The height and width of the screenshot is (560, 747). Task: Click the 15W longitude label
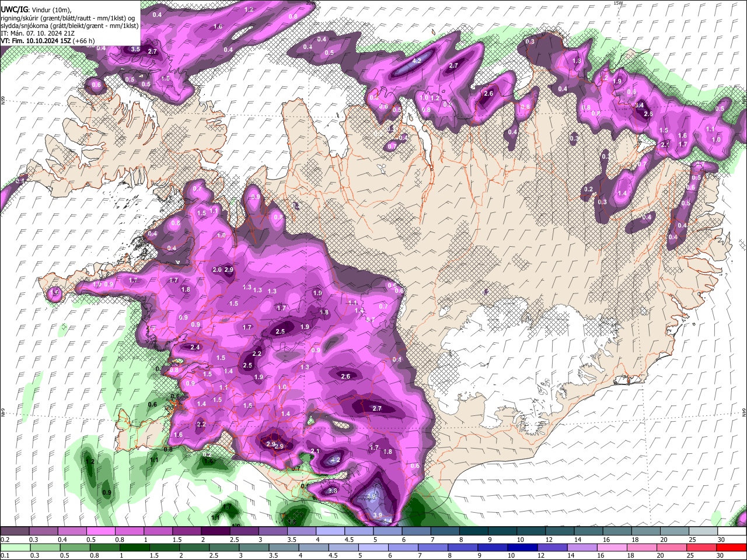coord(619,3)
